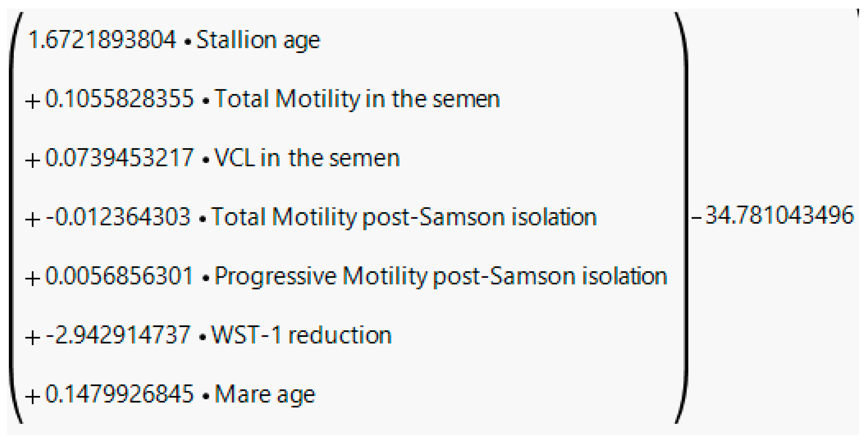868x444 pixels.
Task: Click the plus sign before 0.1479926845
Action: 33,396
